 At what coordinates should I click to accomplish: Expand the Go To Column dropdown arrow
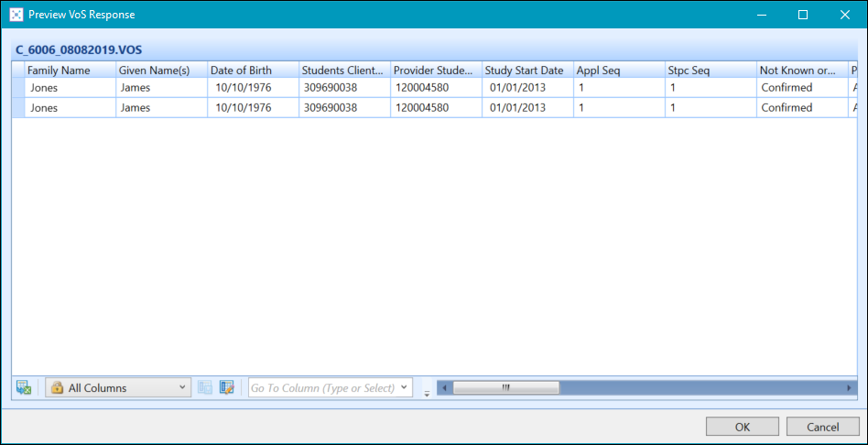pyautogui.click(x=406, y=387)
